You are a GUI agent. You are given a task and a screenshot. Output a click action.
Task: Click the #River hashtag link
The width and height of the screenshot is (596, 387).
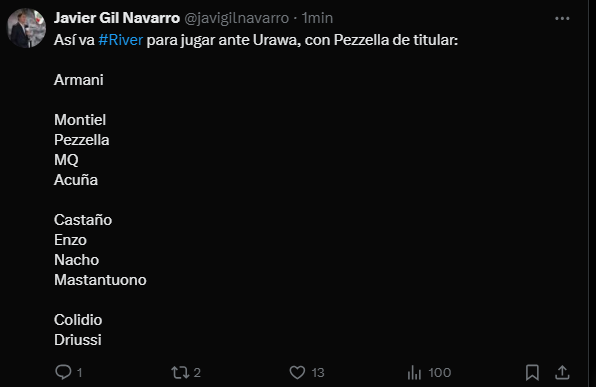[x=120, y=40]
